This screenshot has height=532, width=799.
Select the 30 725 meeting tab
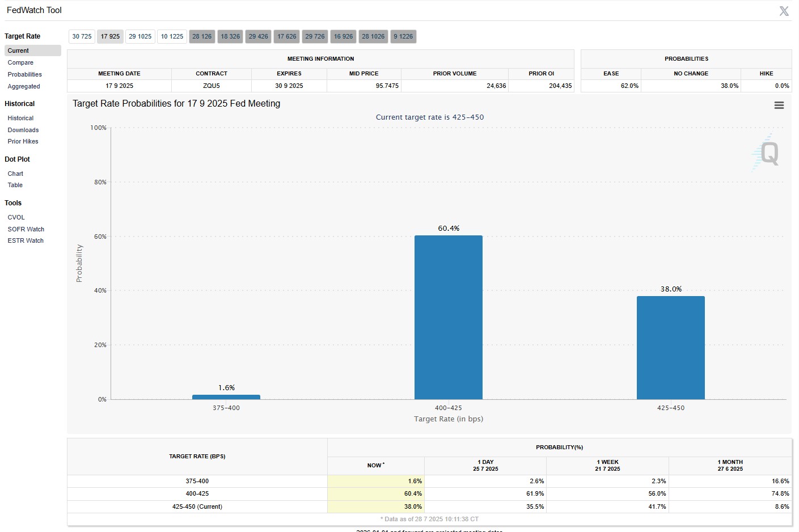82,36
